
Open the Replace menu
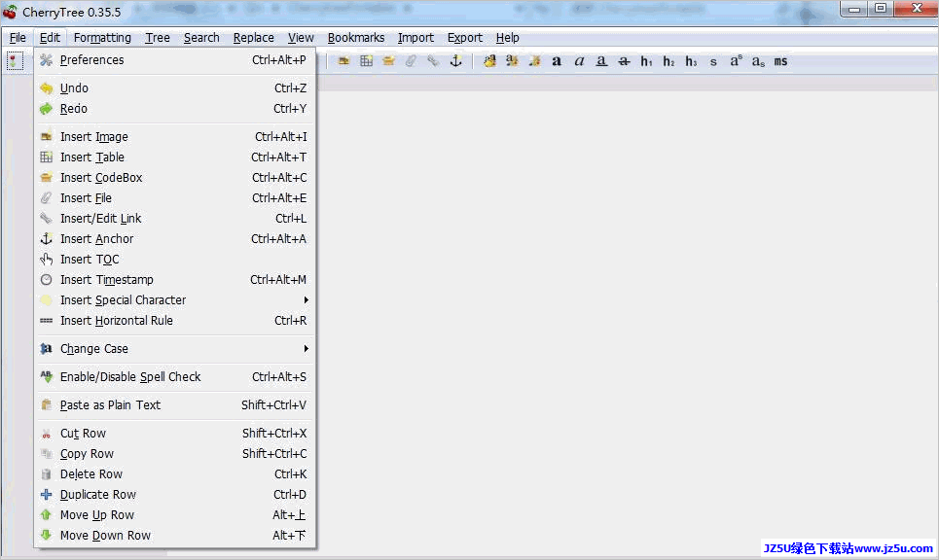[x=253, y=38]
